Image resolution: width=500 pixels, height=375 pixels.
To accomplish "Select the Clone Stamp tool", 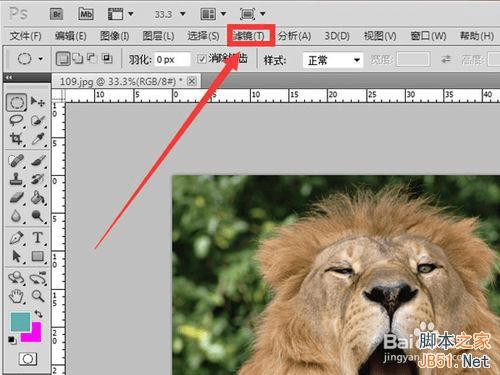I will tap(16, 179).
